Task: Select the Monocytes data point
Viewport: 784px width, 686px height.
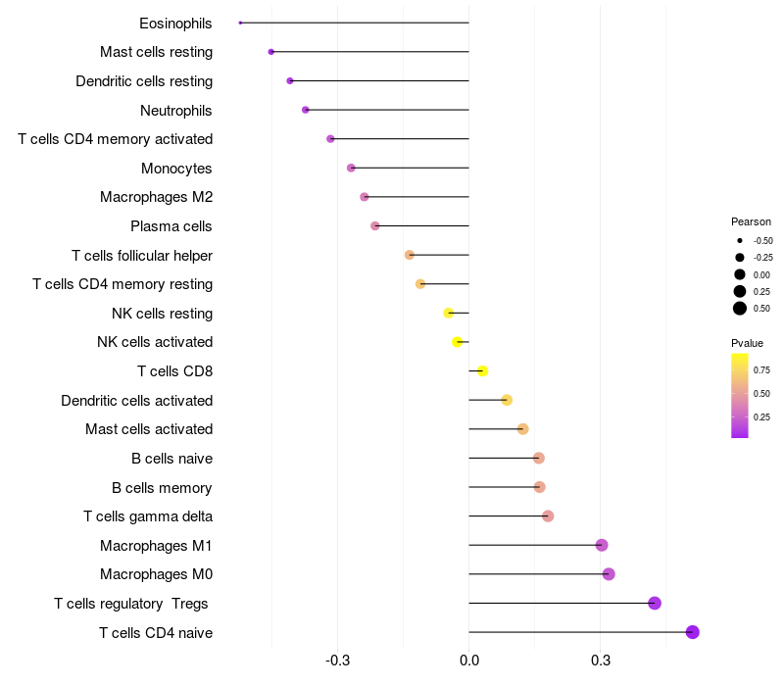Action: [x=351, y=168]
